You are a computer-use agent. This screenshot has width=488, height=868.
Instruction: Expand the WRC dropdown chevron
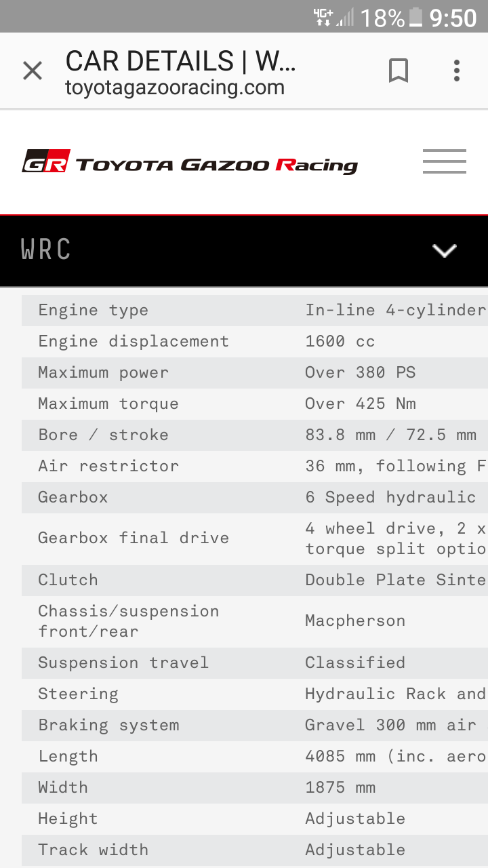(x=445, y=250)
